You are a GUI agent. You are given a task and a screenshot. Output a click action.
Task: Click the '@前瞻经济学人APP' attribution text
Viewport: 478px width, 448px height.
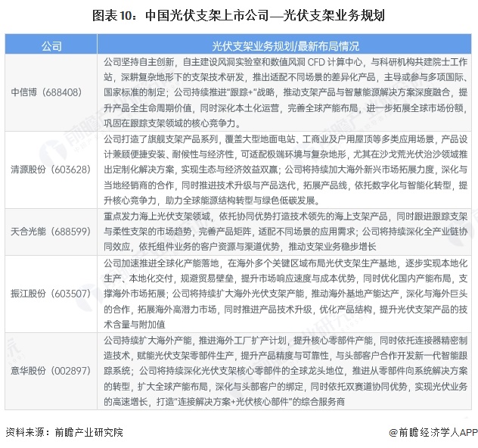tap(433, 432)
